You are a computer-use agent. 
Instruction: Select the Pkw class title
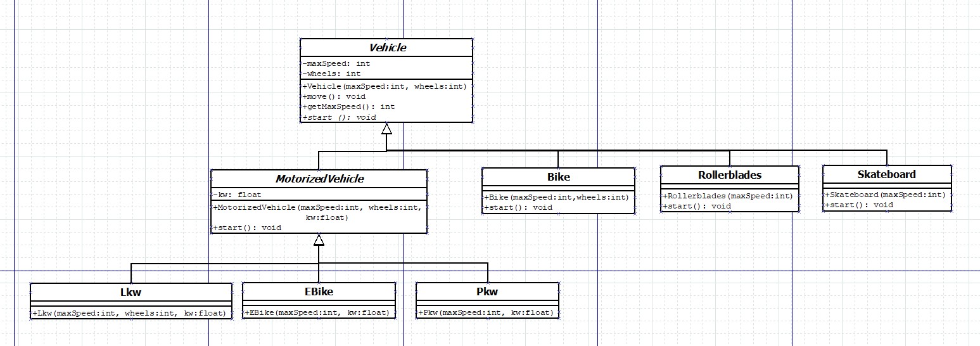pos(487,292)
